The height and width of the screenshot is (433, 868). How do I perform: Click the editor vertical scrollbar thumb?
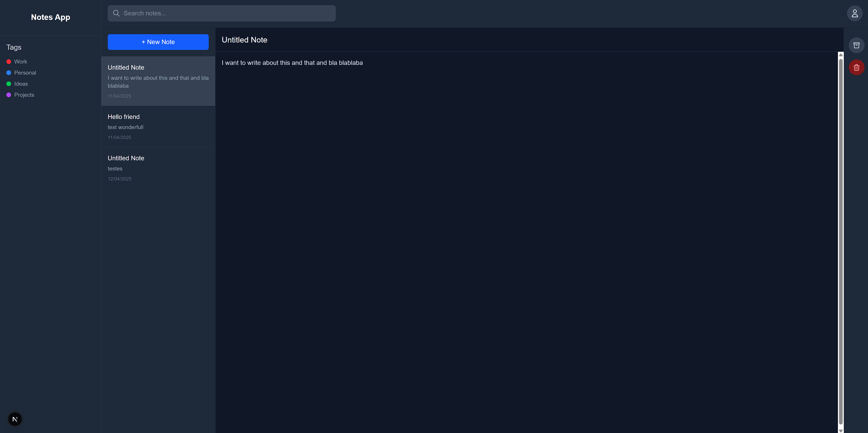[x=841, y=241]
